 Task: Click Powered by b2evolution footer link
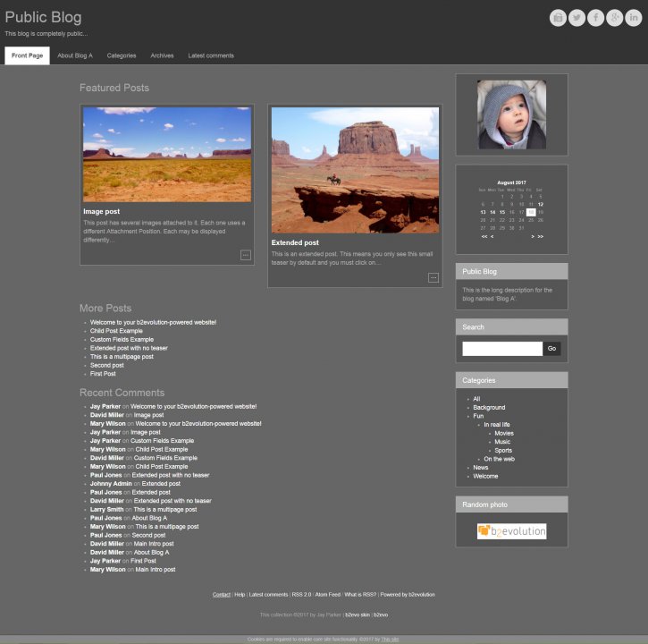tap(408, 595)
